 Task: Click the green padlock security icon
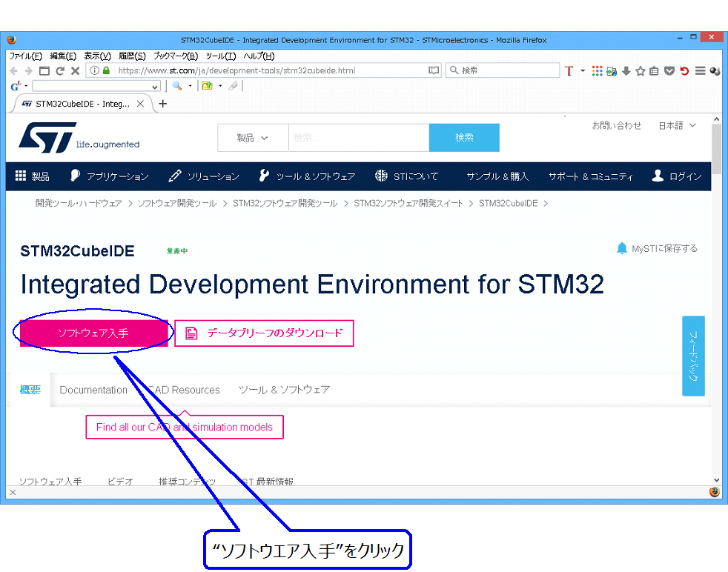(107, 70)
